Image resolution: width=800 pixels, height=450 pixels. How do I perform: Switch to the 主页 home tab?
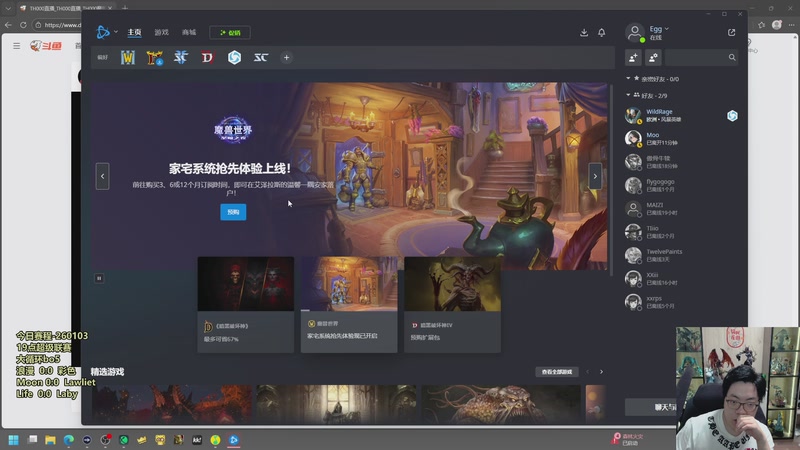click(x=134, y=32)
